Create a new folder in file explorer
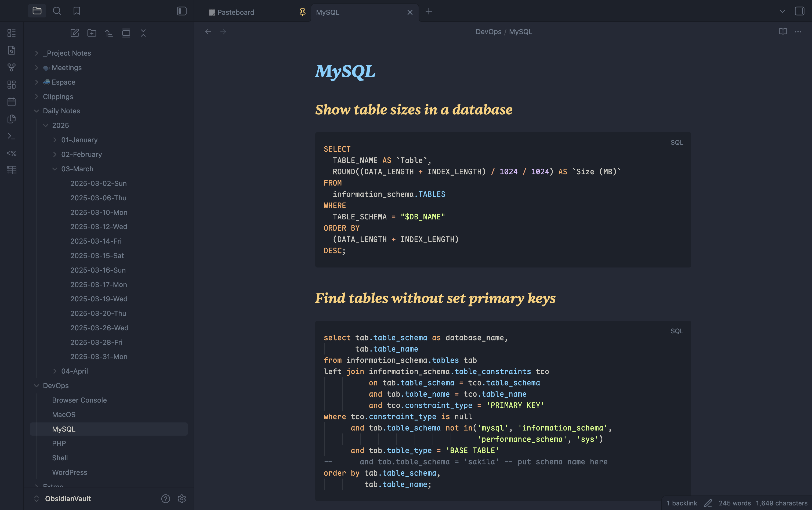The image size is (812, 510). click(x=92, y=33)
